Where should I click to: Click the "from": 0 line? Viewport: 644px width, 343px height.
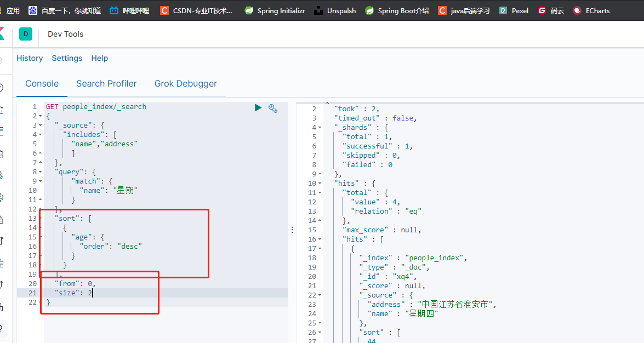[x=75, y=284]
